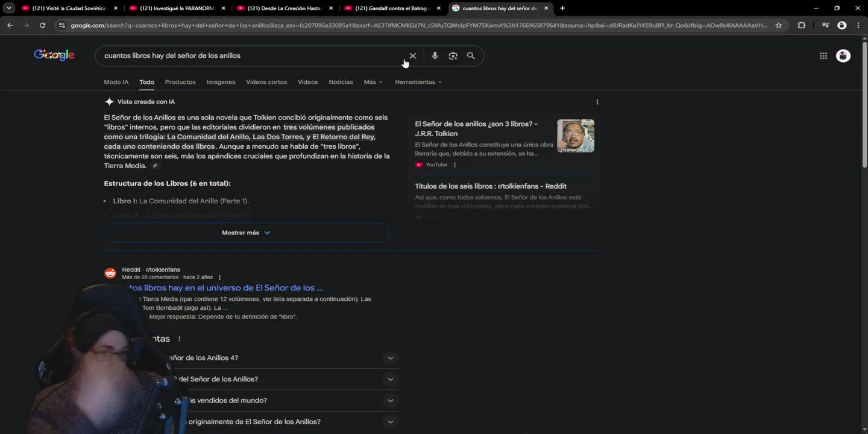Select the Noticias search tab
Screen dimensions: 868x434
click(341, 82)
